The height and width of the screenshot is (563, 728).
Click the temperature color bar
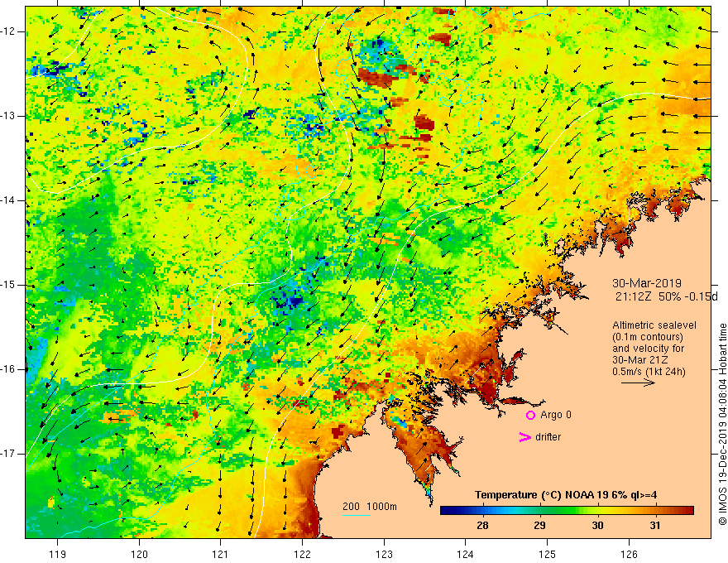click(x=567, y=511)
